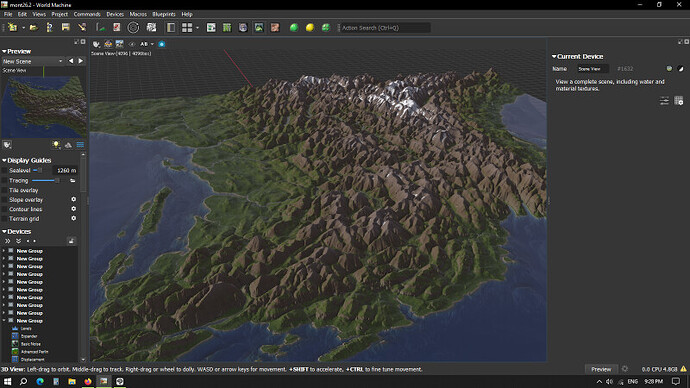This screenshot has width=690, height=388.
Task: Enable the Contour lines checkbox
Action: click(5, 209)
